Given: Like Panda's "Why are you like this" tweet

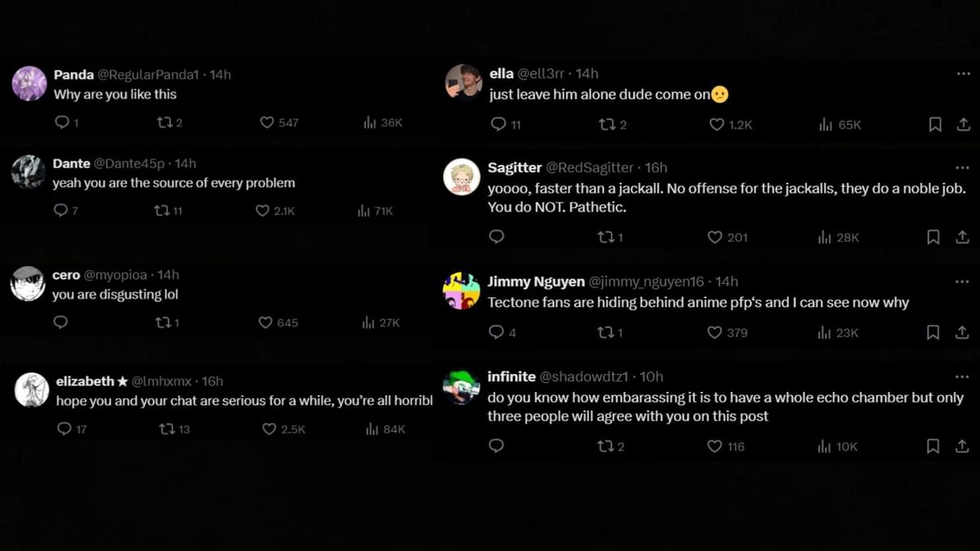Looking at the screenshot, I should coord(267,122).
